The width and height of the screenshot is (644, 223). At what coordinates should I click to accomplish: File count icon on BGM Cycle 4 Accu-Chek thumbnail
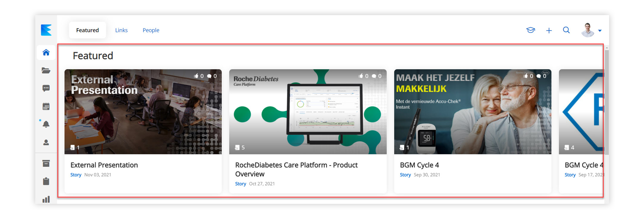tap(402, 147)
